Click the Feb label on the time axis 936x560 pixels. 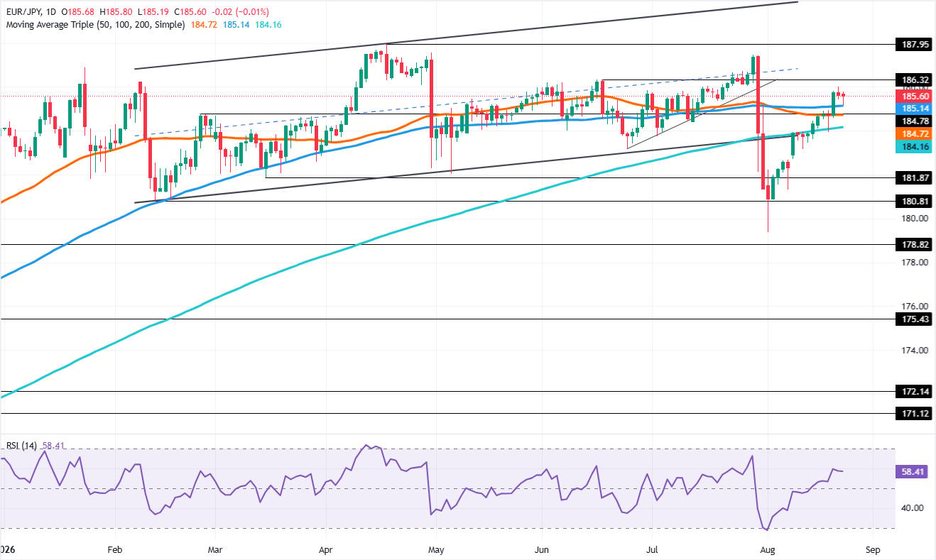coord(115,550)
